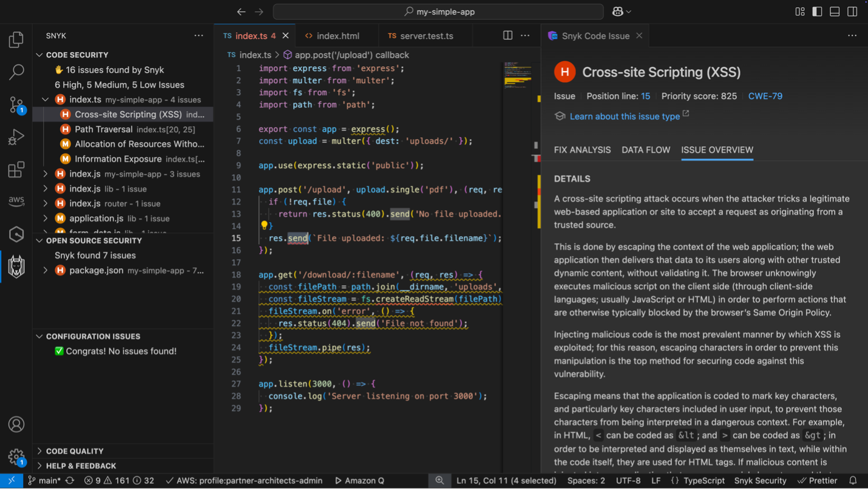This screenshot has height=491, width=868.
Task: Open the Snyk security view in the activity bar
Action: click(x=16, y=266)
